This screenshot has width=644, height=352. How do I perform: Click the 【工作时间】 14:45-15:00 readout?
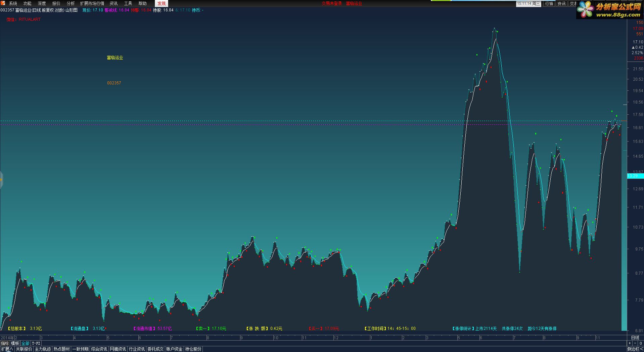point(390,328)
